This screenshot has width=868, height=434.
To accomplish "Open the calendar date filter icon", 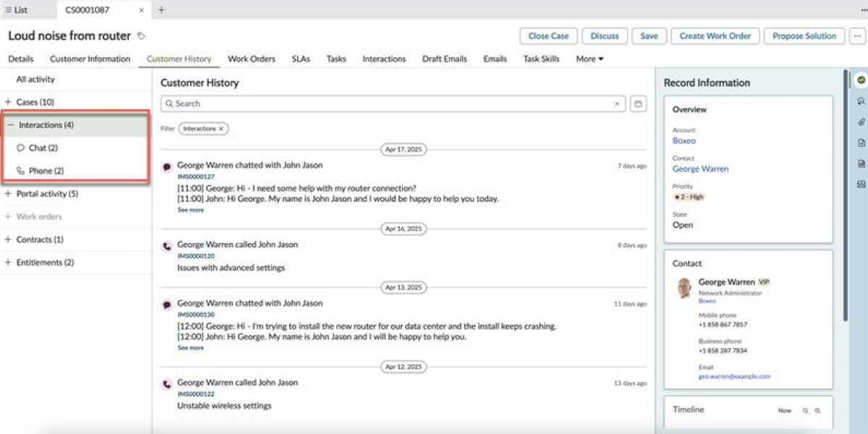I will pyautogui.click(x=638, y=104).
